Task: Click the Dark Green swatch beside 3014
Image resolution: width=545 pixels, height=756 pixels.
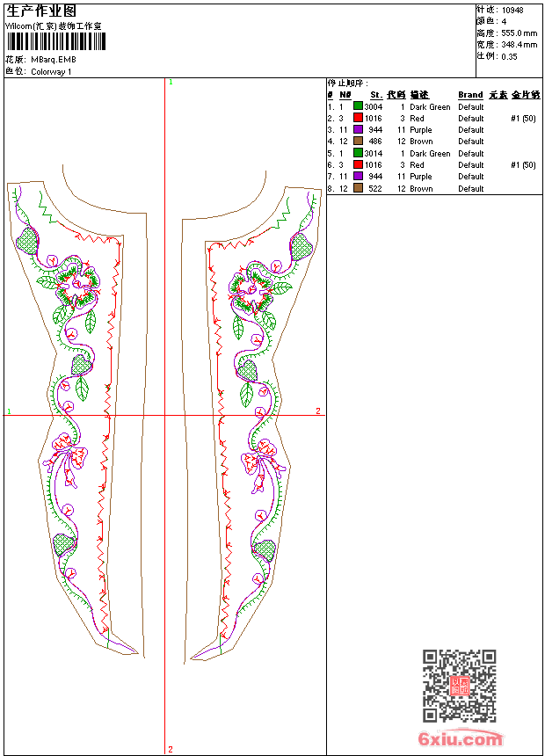Action: click(x=358, y=152)
